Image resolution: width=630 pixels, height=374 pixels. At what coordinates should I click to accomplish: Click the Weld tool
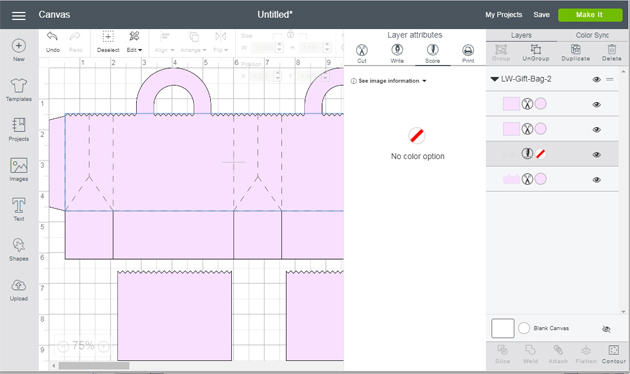[530, 354]
